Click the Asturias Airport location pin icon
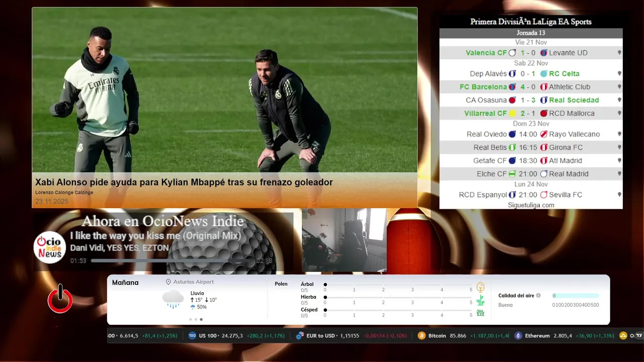The width and height of the screenshot is (644, 362). [169, 282]
